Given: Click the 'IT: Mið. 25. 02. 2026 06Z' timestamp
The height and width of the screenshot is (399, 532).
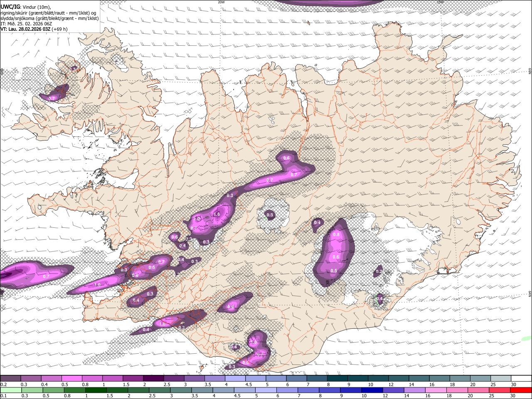Looking at the screenshot, I should [26, 24].
